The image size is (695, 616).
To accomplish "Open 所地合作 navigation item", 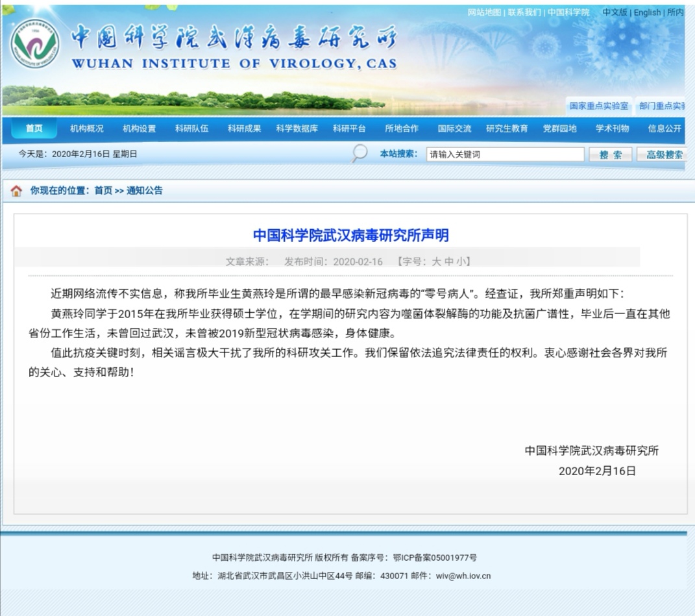I will (402, 129).
